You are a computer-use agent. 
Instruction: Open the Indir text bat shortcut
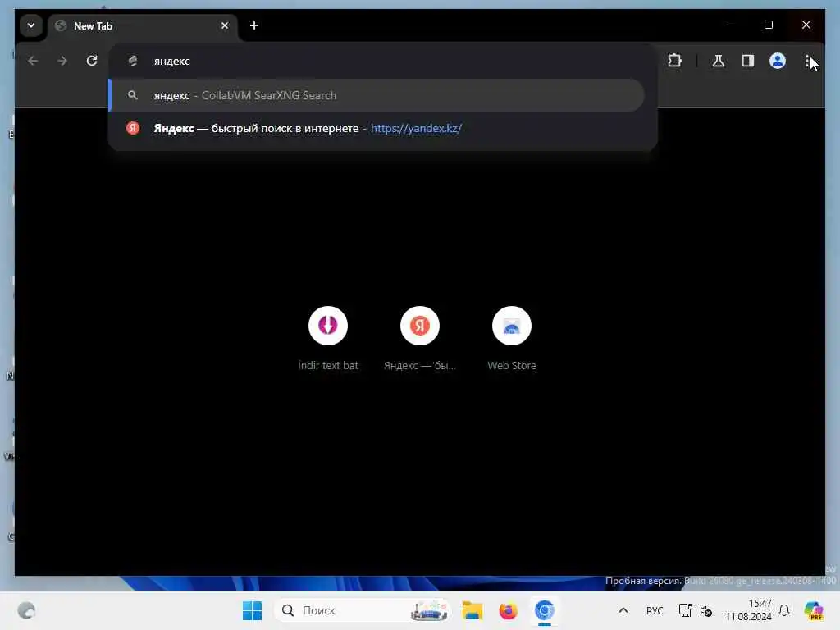pos(328,339)
